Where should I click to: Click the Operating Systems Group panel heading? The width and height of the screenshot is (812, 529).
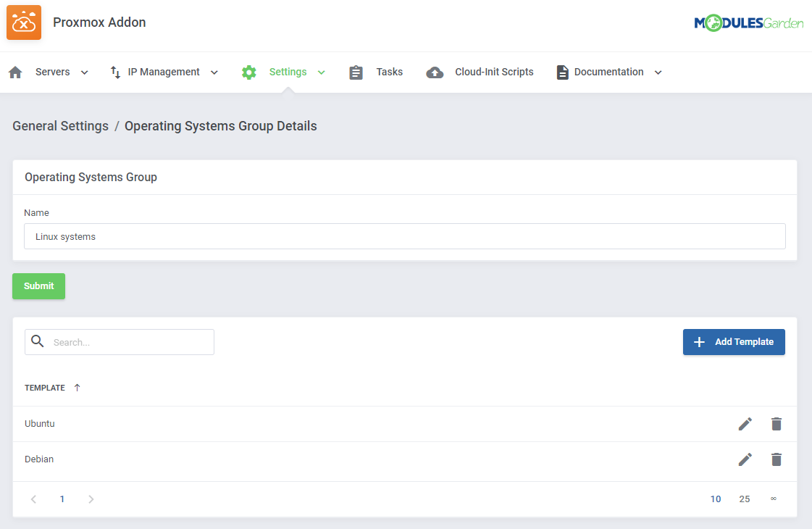[x=91, y=178]
